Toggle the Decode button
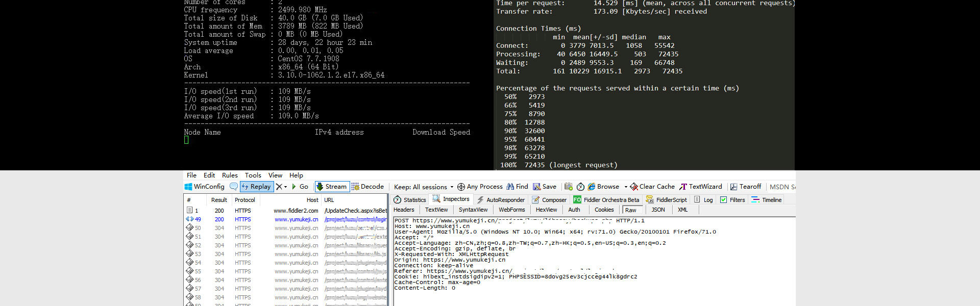This screenshot has height=306, width=980. click(x=367, y=187)
